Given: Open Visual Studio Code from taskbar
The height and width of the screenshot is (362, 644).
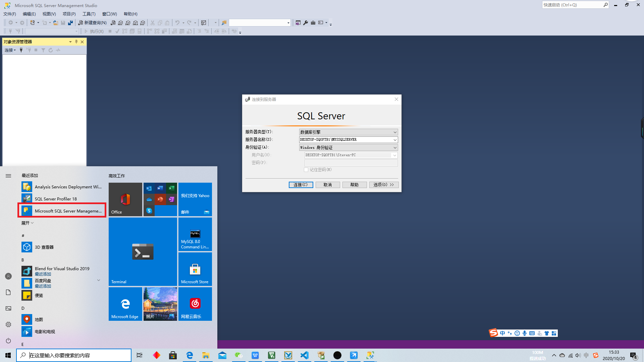Looking at the screenshot, I should (x=305, y=355).
